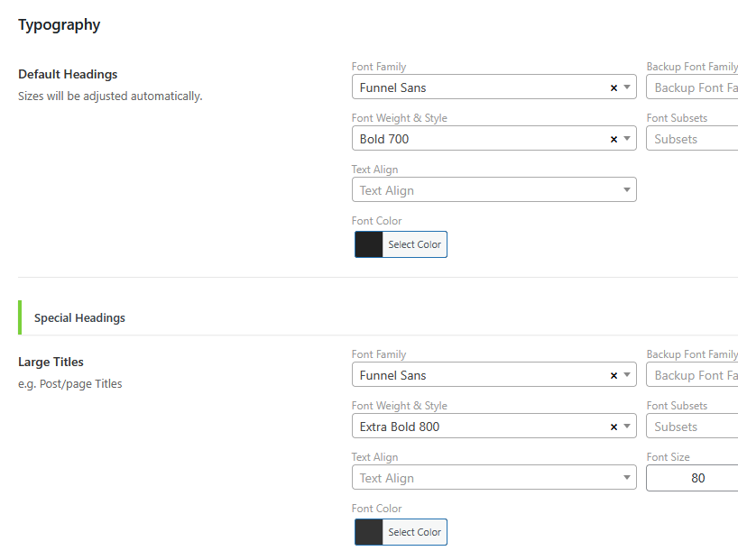Click the Font Size field showing 80

(692, 478)
